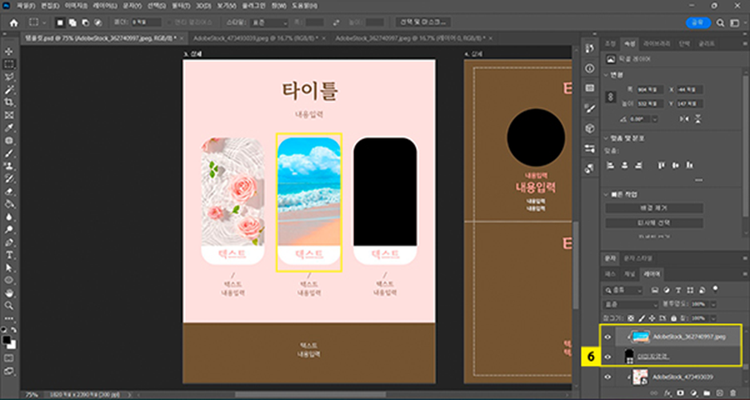Open Brushes panel from collapsed dock
Image resolution: width=750 pixels, height=400 pixels.
(x=590, y=109)
